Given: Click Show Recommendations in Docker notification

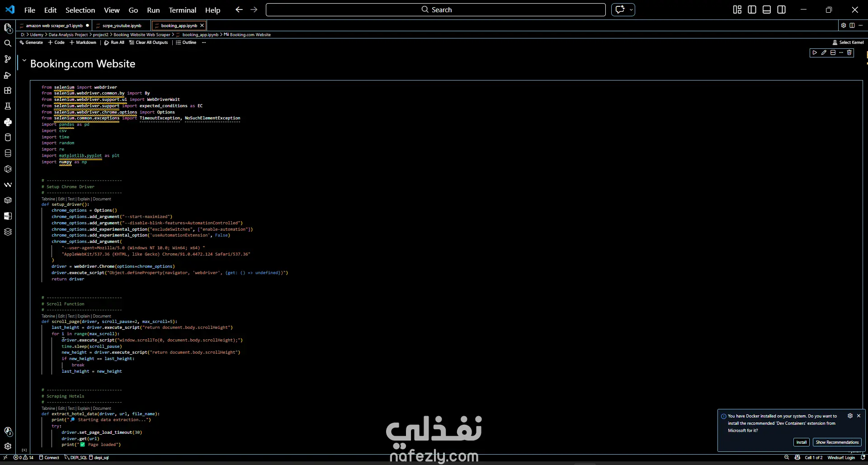Looking at the screenshot, I should click(837, 442).
